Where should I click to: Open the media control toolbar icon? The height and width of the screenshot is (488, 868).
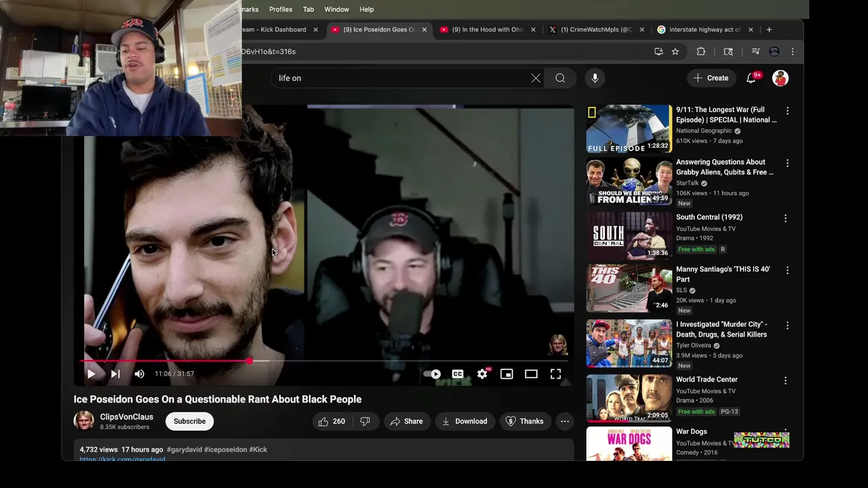[755, 52]
